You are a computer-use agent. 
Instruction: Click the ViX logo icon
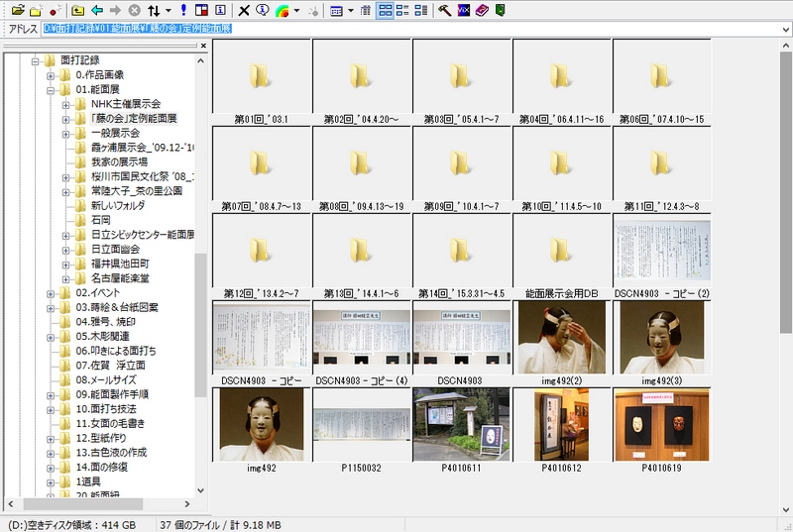[x=463, y=10]
